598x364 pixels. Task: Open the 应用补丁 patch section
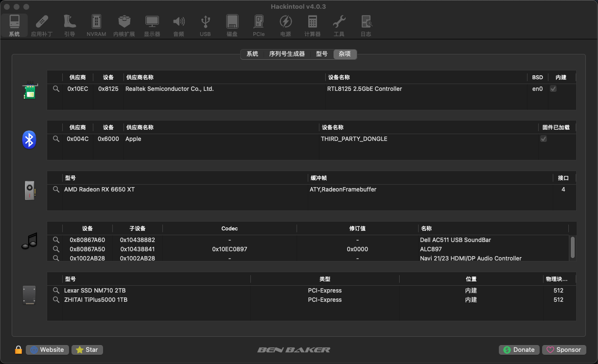pos(42,25)
